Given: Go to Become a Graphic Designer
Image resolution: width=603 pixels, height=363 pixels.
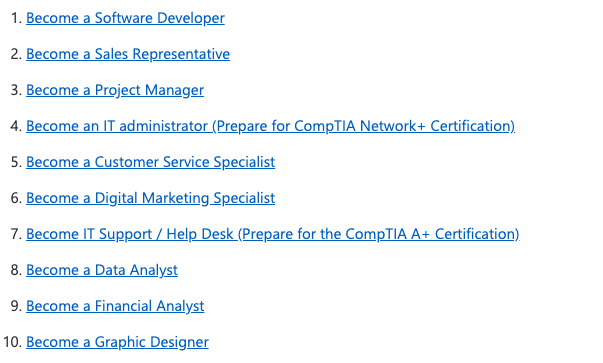Looking at the screenshot, I should tap(117, 342).
